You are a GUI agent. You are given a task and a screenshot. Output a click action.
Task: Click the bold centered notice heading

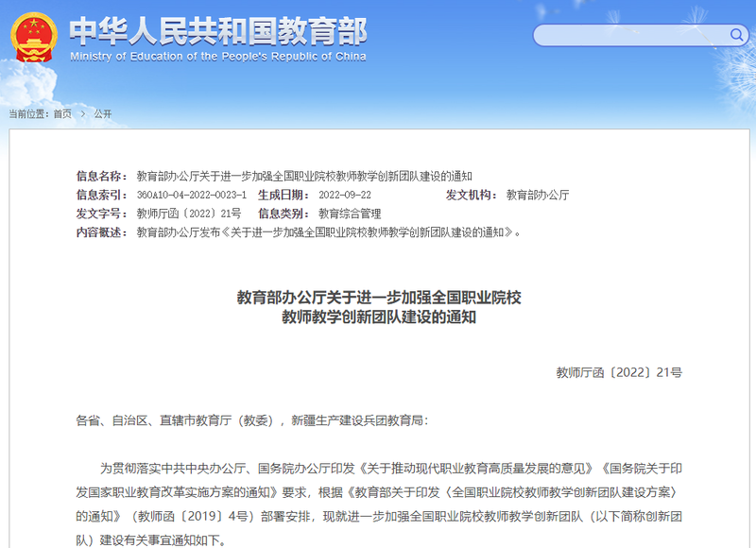point(378,307)
